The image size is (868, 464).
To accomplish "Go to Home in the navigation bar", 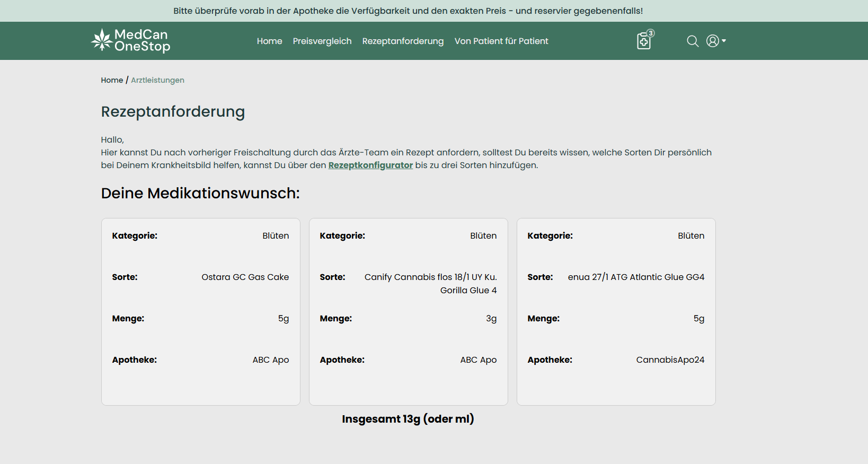I will point(269,41).
